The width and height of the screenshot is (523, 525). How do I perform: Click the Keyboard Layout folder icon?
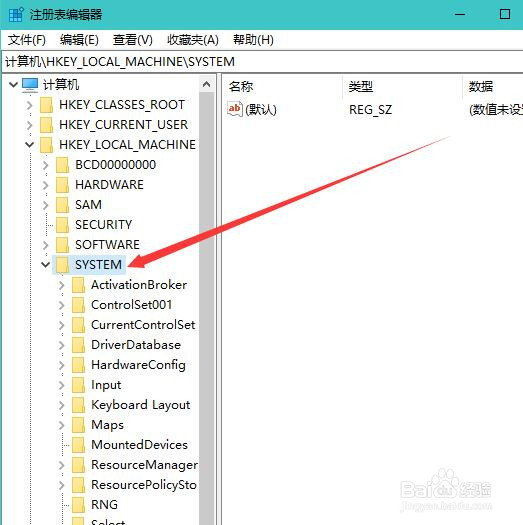tap(79, 405)
